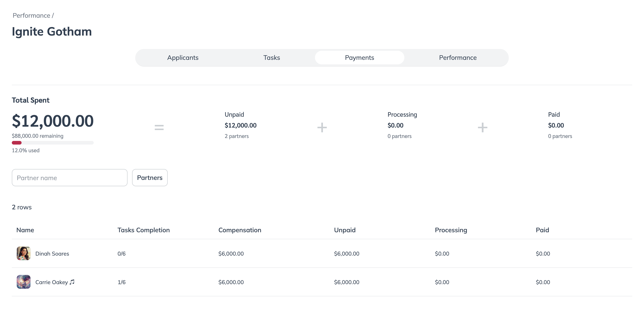Open Dinah Soares partner name link
The image size is (644, 324).
click(52, 254)
